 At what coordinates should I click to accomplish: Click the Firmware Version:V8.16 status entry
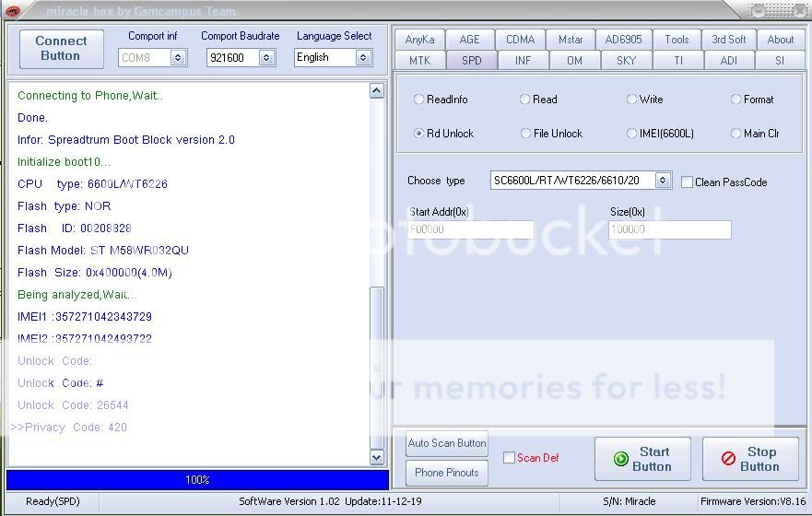tap(753, 501)
